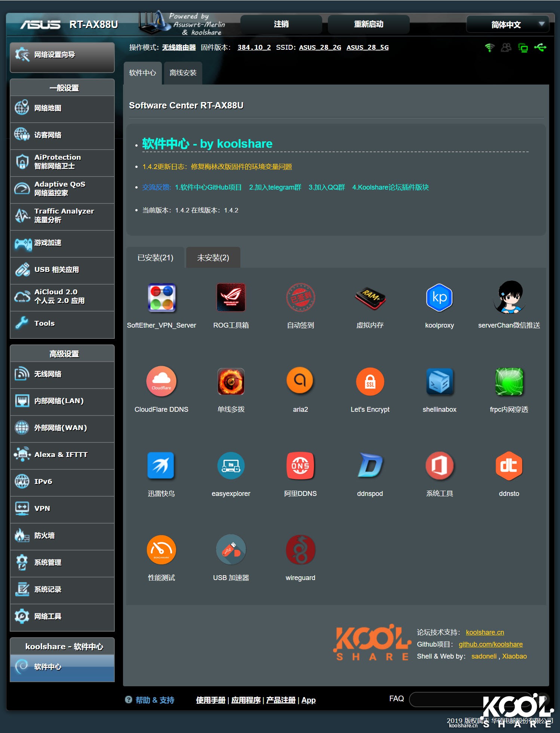The width and height of the screenshot is (560, 733).
Task: Open the ddnspod plugin icon
Action: point(370,466)
